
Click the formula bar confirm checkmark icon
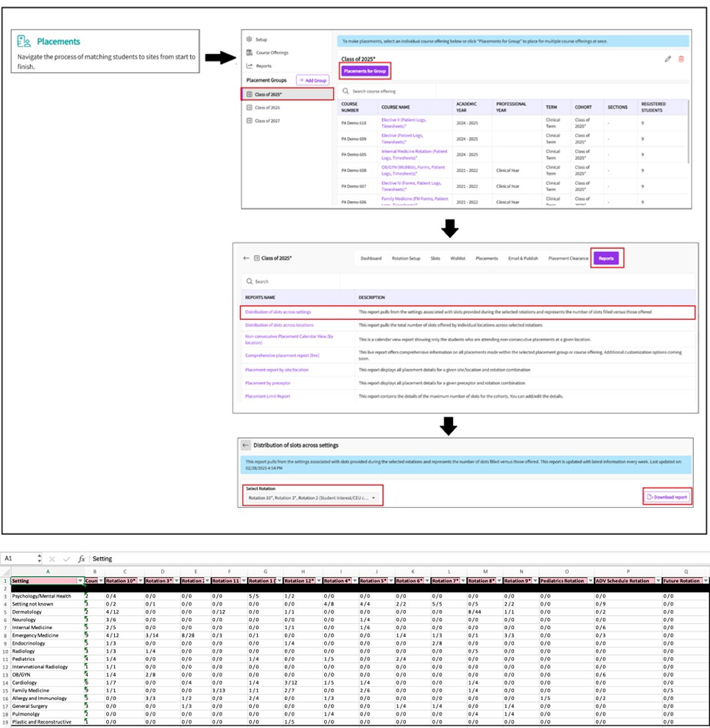click(x=66, y=559)
